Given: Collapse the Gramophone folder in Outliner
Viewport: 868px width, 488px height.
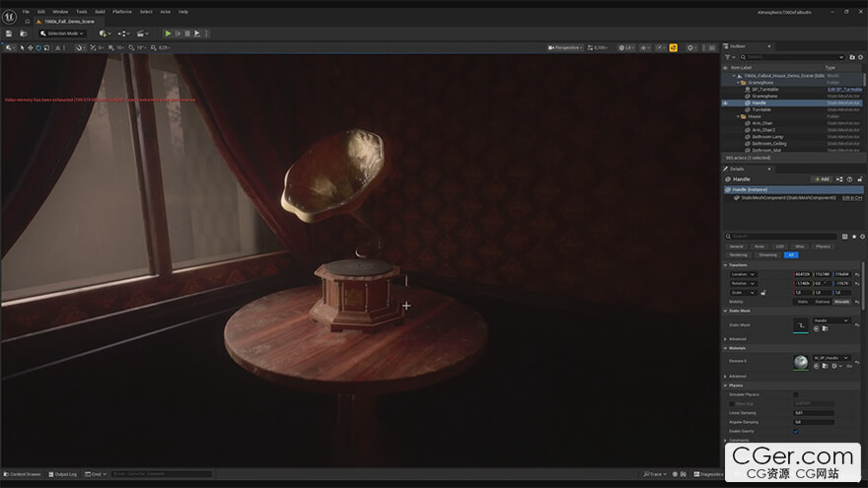Looking at the screenshot, I should pos(738,82).
